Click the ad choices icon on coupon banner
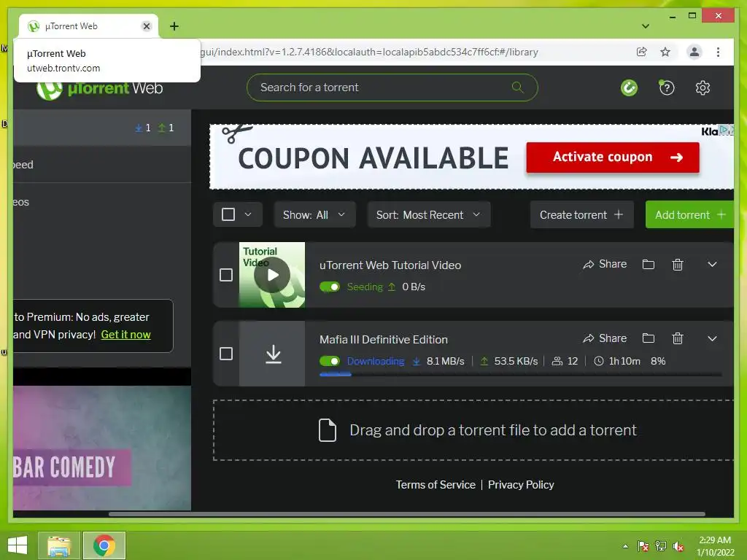This screenshot has width=747, height=560. click(724, 130)
